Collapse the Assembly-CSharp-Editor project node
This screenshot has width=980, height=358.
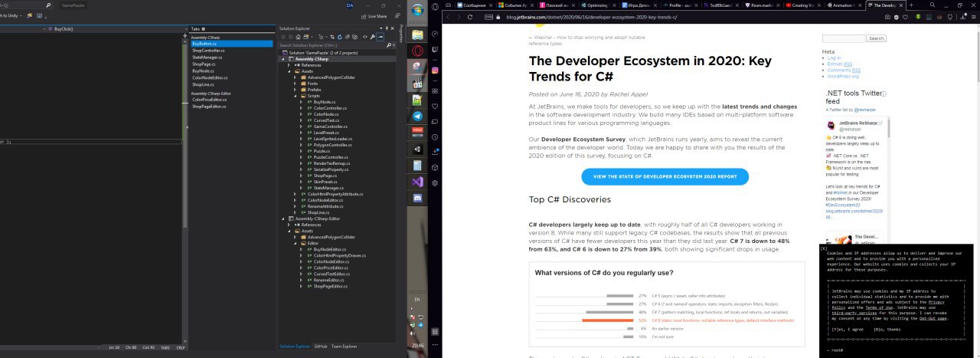pyautogui.click(x=283, y=218)
